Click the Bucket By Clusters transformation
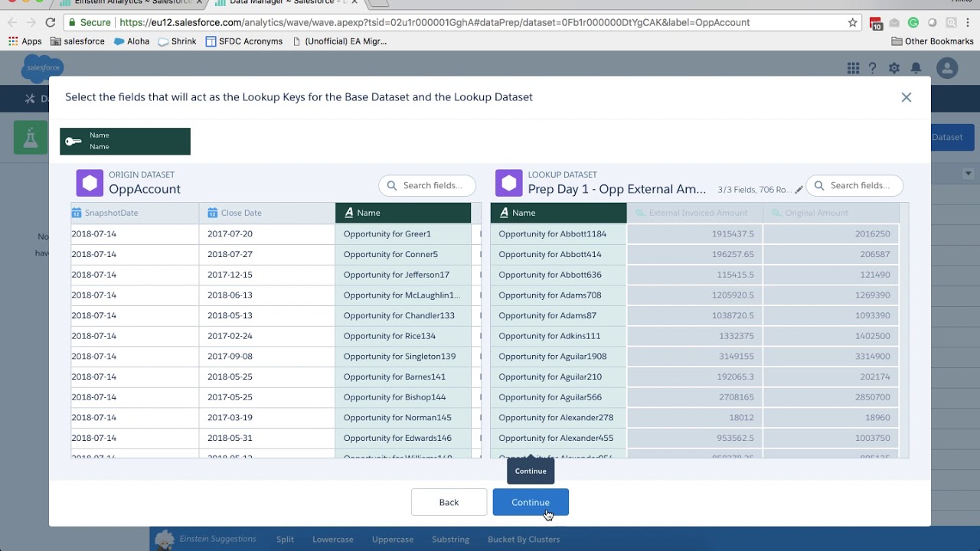 pos(524,539)
